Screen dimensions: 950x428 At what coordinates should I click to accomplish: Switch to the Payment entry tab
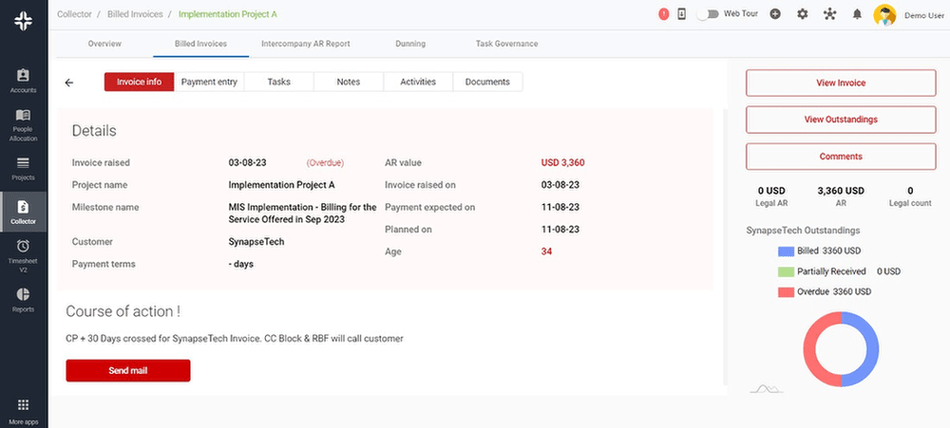tap(209, 82)
